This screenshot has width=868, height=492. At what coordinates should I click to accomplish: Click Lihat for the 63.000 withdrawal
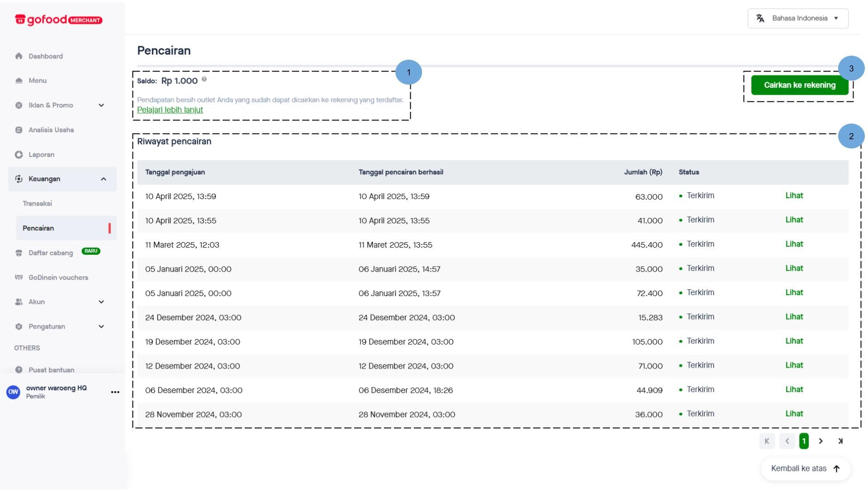click(x=794, y=196)
